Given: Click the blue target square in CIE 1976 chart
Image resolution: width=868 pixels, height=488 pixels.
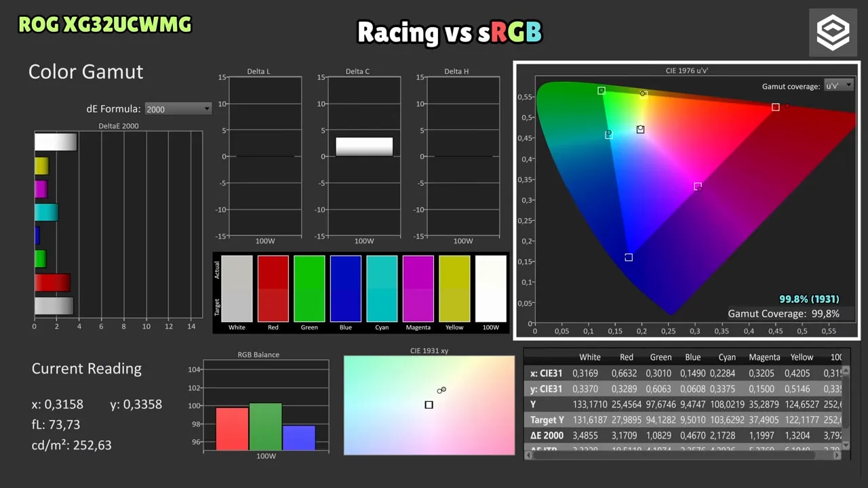Looking at the screenshot, I should [x=629, y=258].
